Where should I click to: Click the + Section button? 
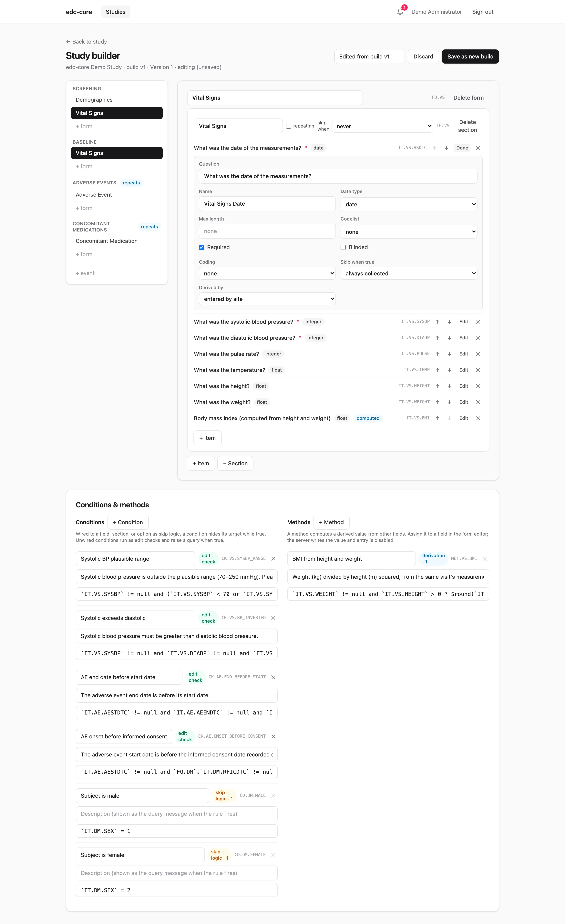(235, 464)
